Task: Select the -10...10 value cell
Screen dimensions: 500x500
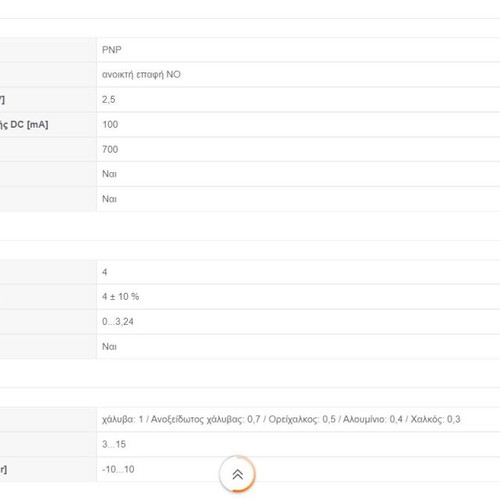Action: pos(298,469)
